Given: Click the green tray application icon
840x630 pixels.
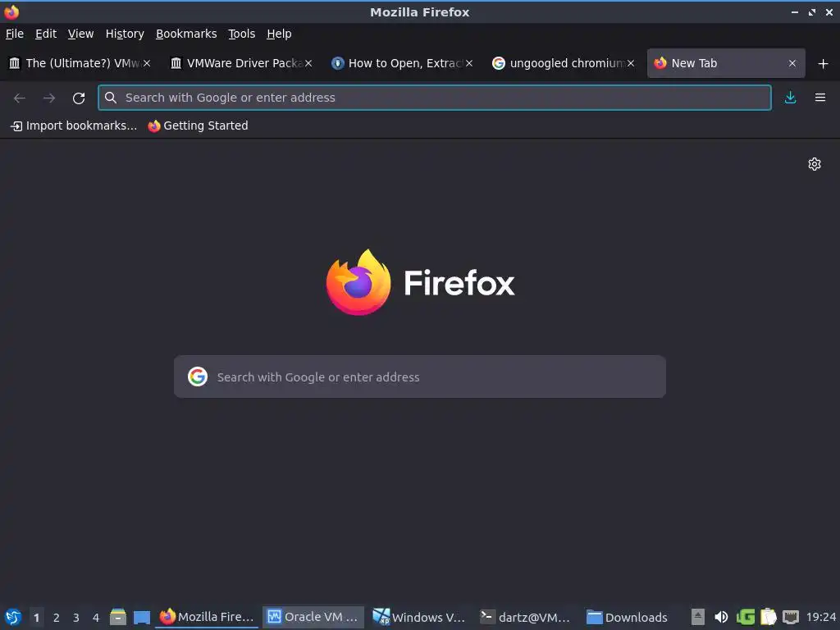Looking at the screenshot, I should pos(745,617).
